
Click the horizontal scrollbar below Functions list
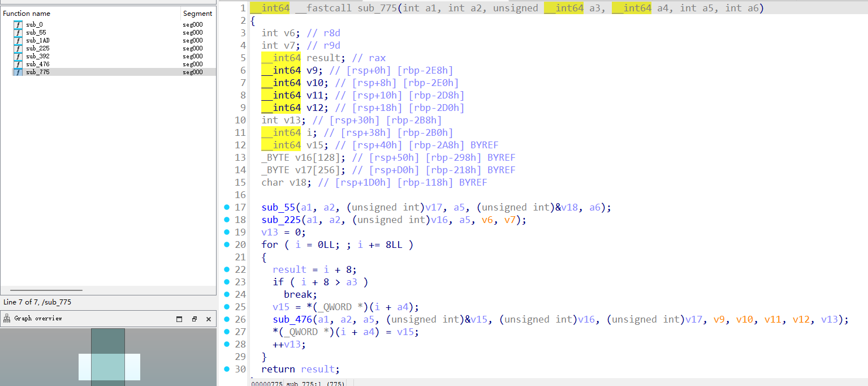(x=46, y=289)
